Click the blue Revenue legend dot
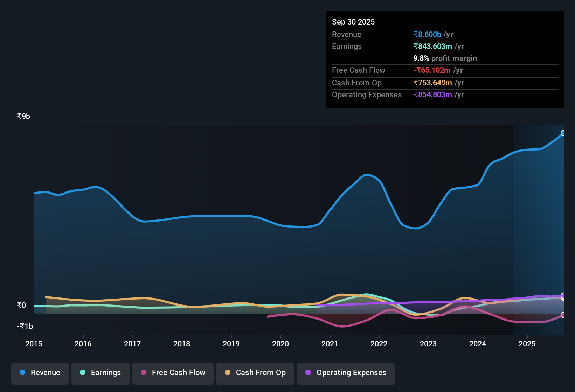Image resolution: width=575 pixels, height=392 pixels. (x=22, y=373)
